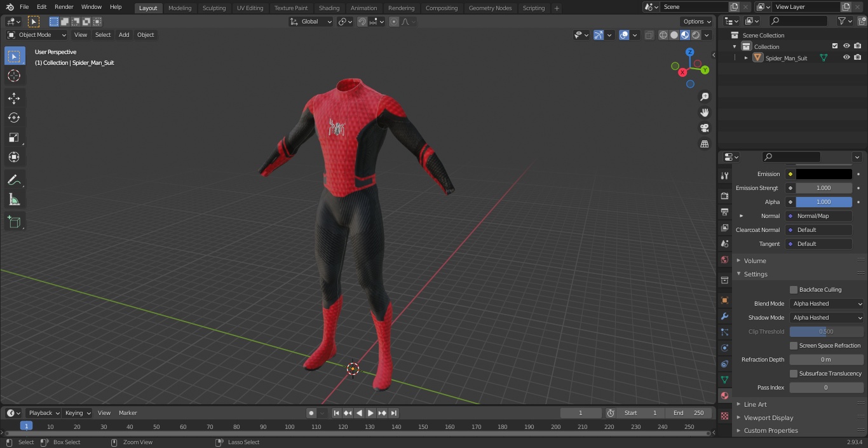The image size is (868, 448).
Task: Open the Tool settings properties tab
Action: pyautogui.click(x=724, y=175)
